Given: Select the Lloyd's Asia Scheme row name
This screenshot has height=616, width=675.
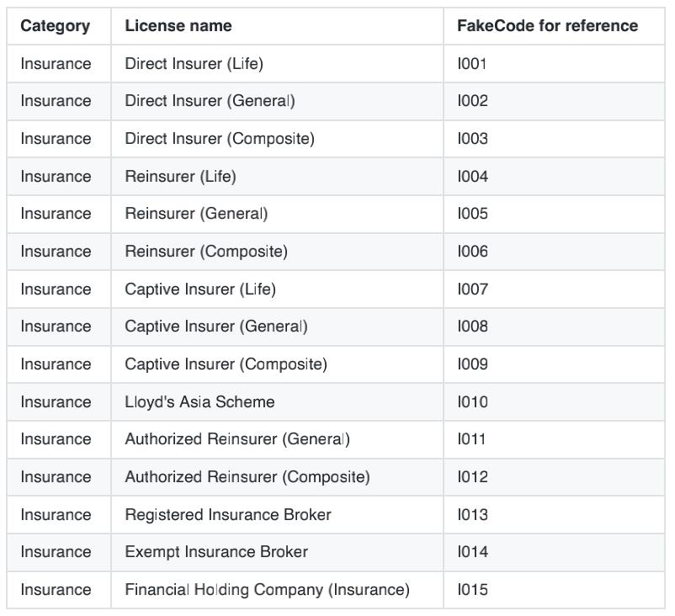Looking at the screenshot, I should coord(199,402).
